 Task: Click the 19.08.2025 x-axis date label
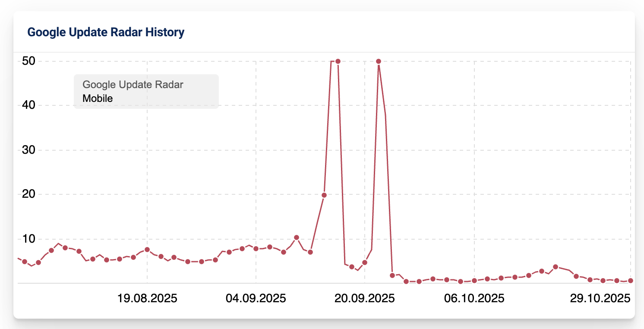point(147,298)
